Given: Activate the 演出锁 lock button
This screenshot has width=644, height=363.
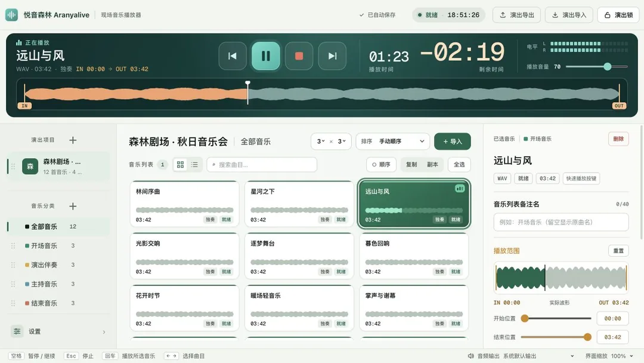Looking at the screenshot, I should tap(618, 15).
